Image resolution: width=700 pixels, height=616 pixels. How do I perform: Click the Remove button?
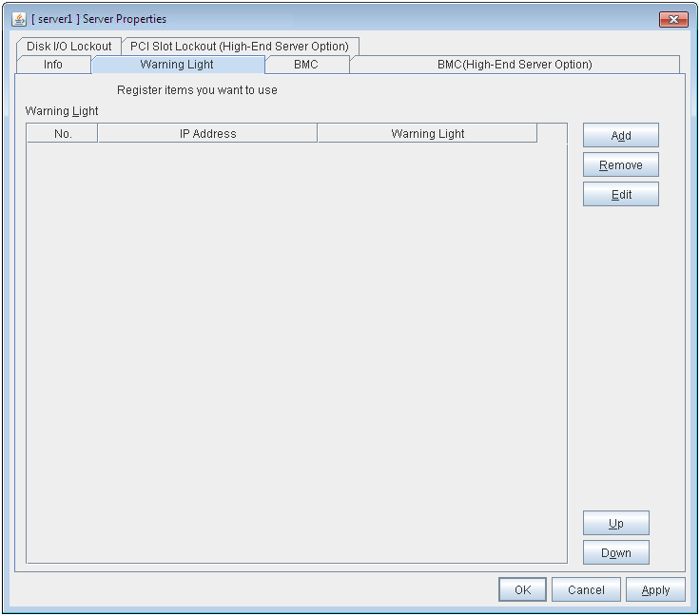click(x=620, y=165)
